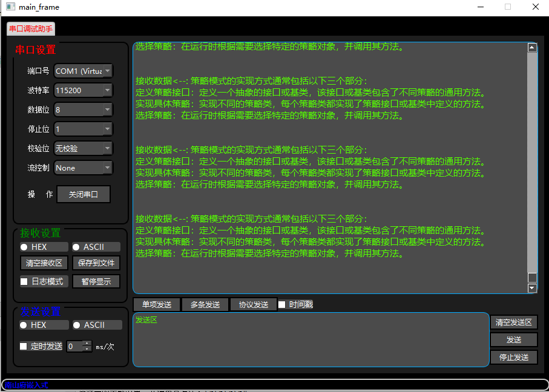The image size is (549, 392).
Task: Click the 关闭串口 button
Action: [84, 194]
